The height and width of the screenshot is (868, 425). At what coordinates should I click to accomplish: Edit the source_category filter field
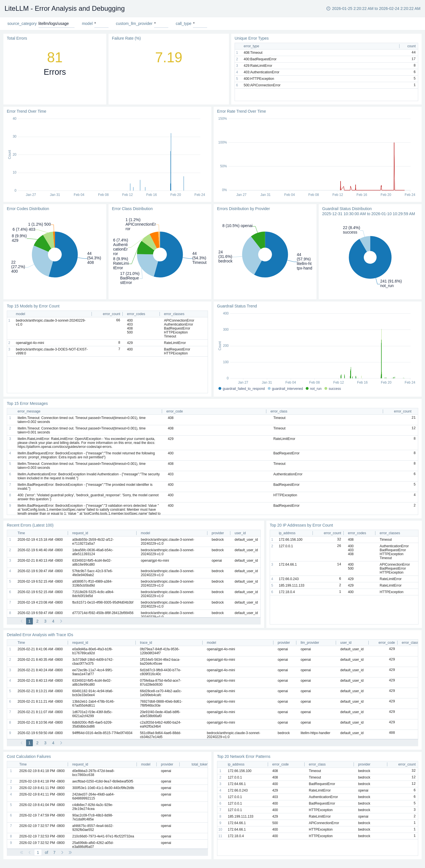coord(56,23)
